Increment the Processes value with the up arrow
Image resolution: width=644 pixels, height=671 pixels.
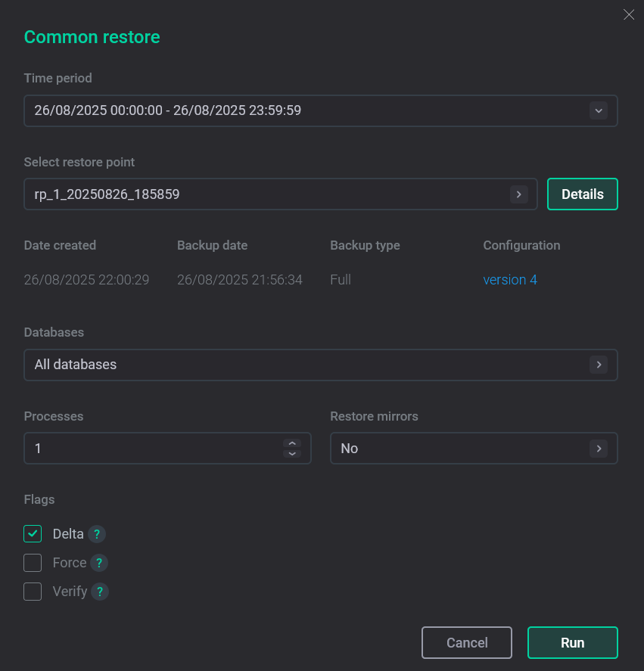(292, 443)
